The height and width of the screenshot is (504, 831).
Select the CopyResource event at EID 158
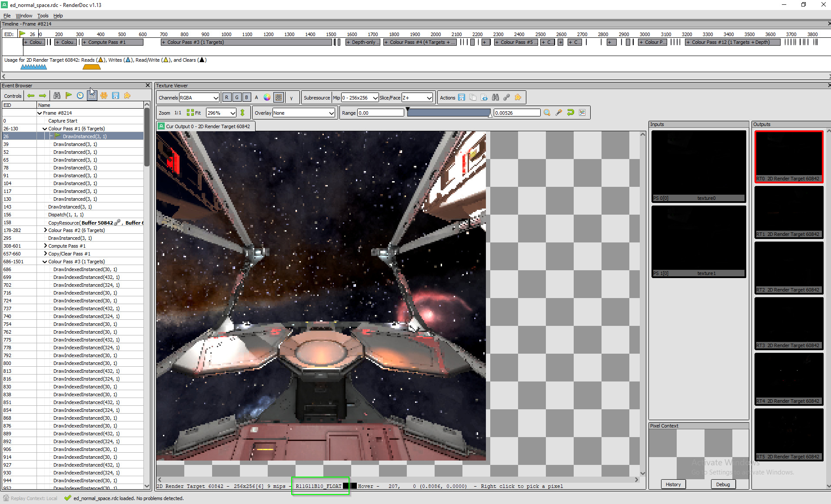coord(73,222)
